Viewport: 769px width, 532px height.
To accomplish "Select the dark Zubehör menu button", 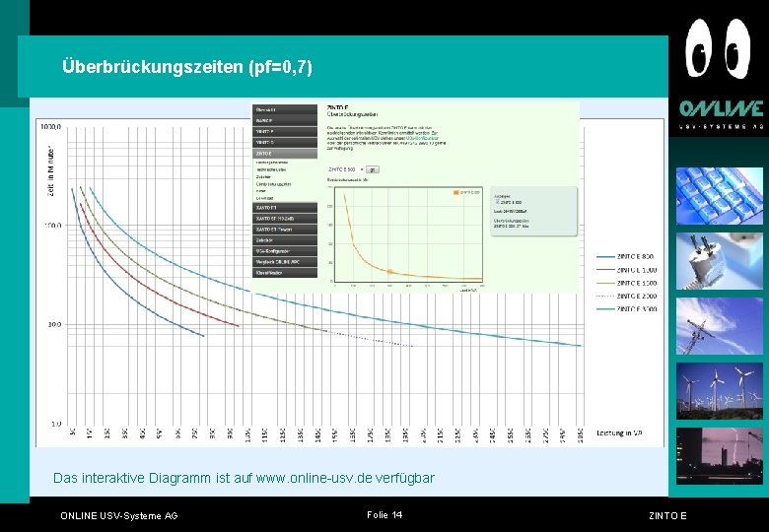I will click(285, 240).
